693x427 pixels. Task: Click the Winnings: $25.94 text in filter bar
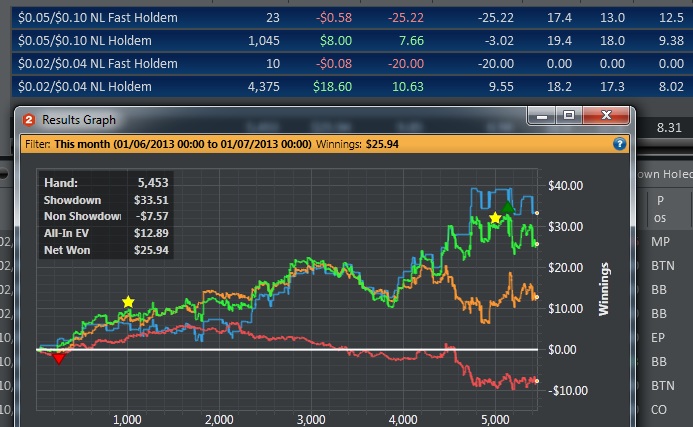(357, 145)
